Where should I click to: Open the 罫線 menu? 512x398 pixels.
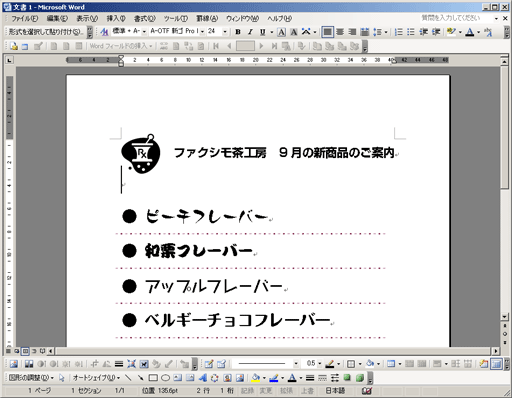[x=207, y=18]
